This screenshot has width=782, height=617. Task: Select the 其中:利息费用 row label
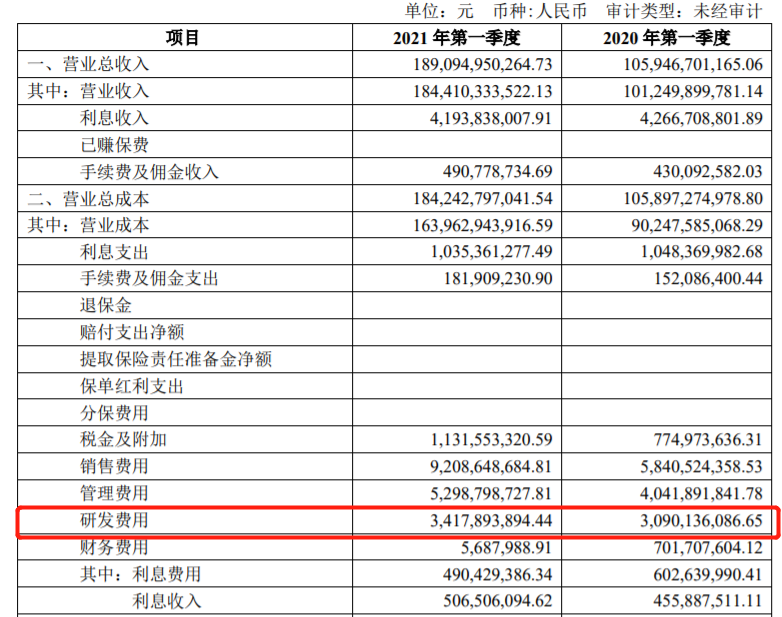(x=141, y=574)
